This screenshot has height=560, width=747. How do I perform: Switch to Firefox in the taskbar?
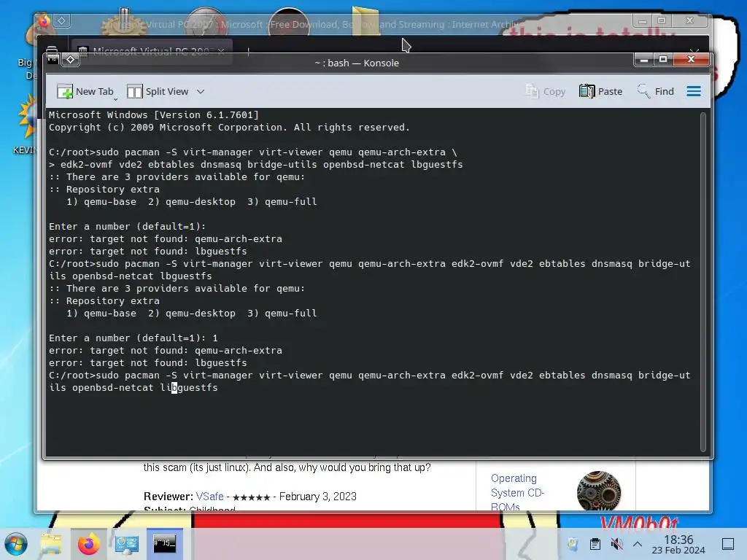pos(88,544)
